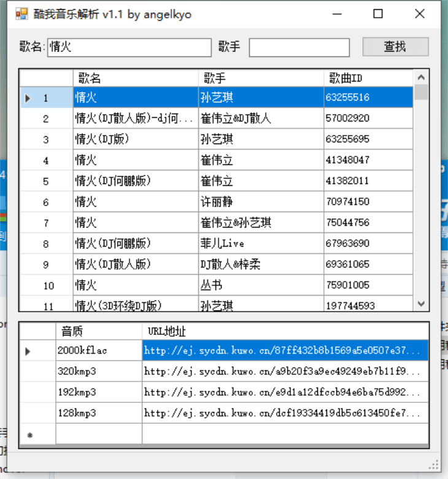Select song ID 41348047 cell
This screenshot has height=479, width=448.
[368, 160]
